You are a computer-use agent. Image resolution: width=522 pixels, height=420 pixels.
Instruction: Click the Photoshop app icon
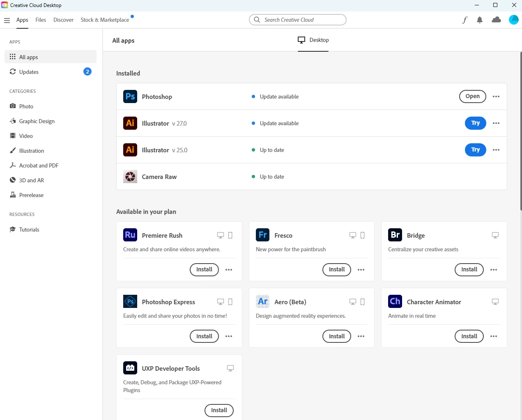(x=130, y=96)
